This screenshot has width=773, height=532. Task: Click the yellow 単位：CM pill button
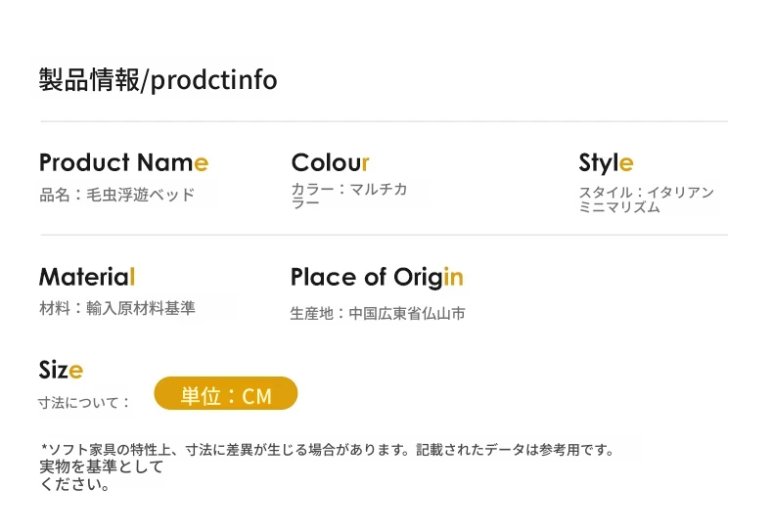226,393
